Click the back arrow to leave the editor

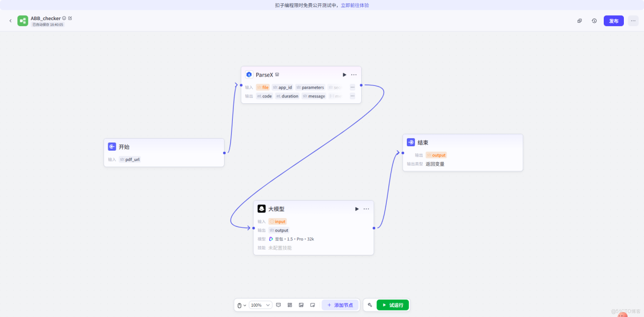pyautogui.click(x=10, y=20)
